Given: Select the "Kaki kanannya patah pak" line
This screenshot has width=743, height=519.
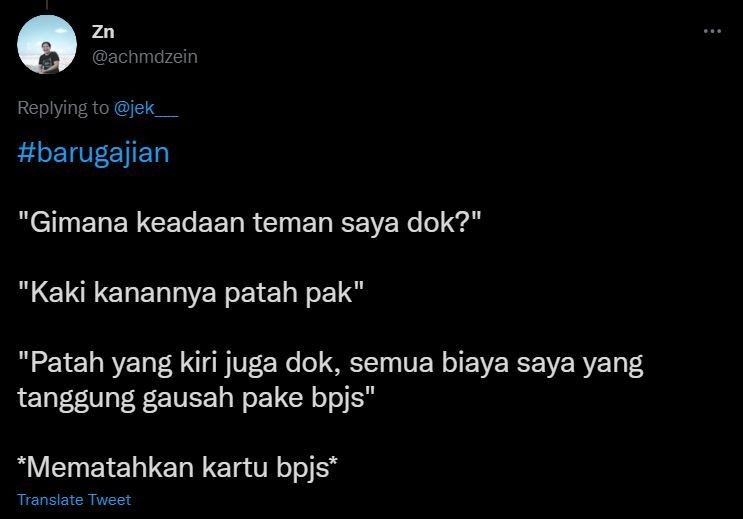Looking at the screenshot, I should pos(190,292).
